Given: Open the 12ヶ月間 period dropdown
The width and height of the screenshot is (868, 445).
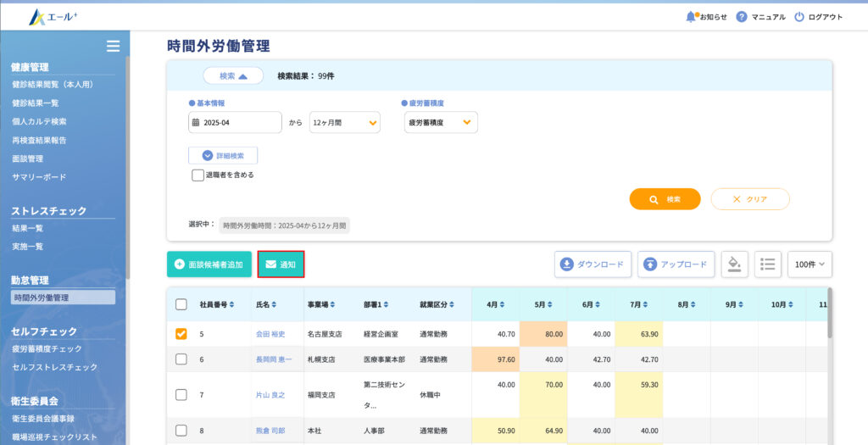Looking at the screenshot, I should click(345, 123).
